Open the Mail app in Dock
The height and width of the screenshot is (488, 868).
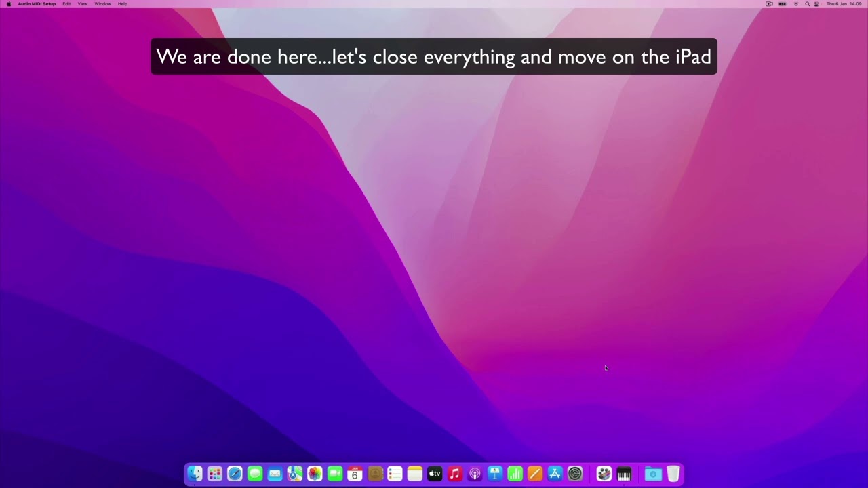pyautogui.click(x=275, y=474)
